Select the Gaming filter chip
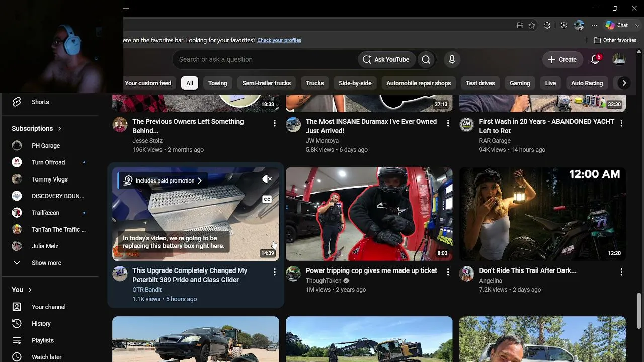The width and height of the screenshot is (644, 362). pyautogui.click(x=520, y=83)
